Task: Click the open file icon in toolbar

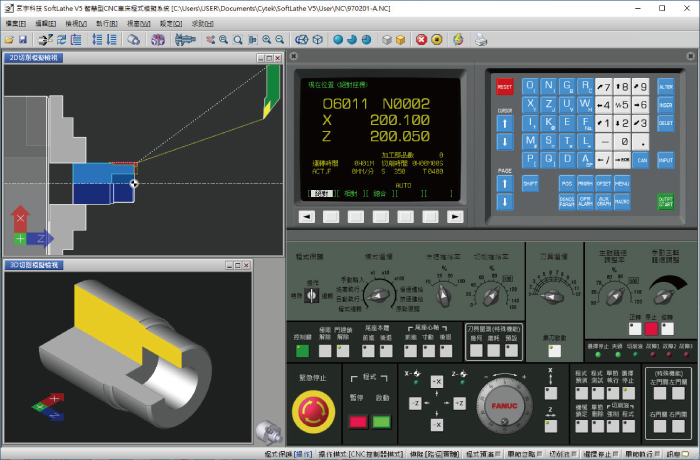Action: click(9, 40)
